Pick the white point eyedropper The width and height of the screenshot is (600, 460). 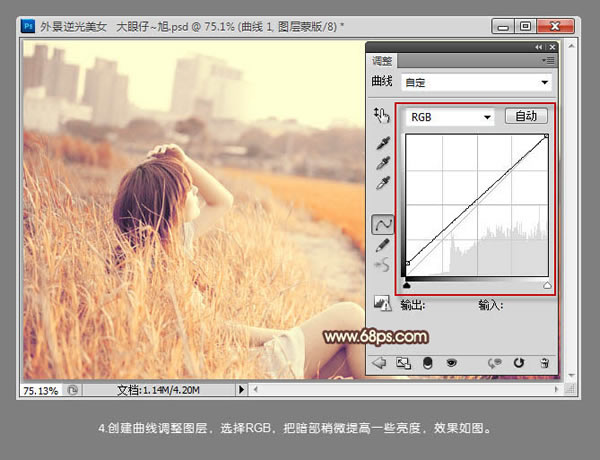point(383,183)
